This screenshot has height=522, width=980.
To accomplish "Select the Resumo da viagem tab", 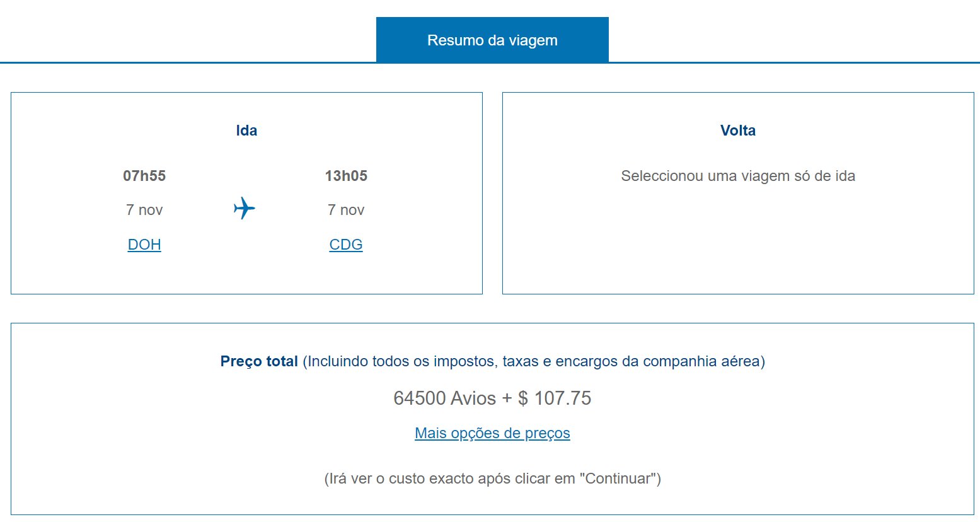I will click(492, 40).
